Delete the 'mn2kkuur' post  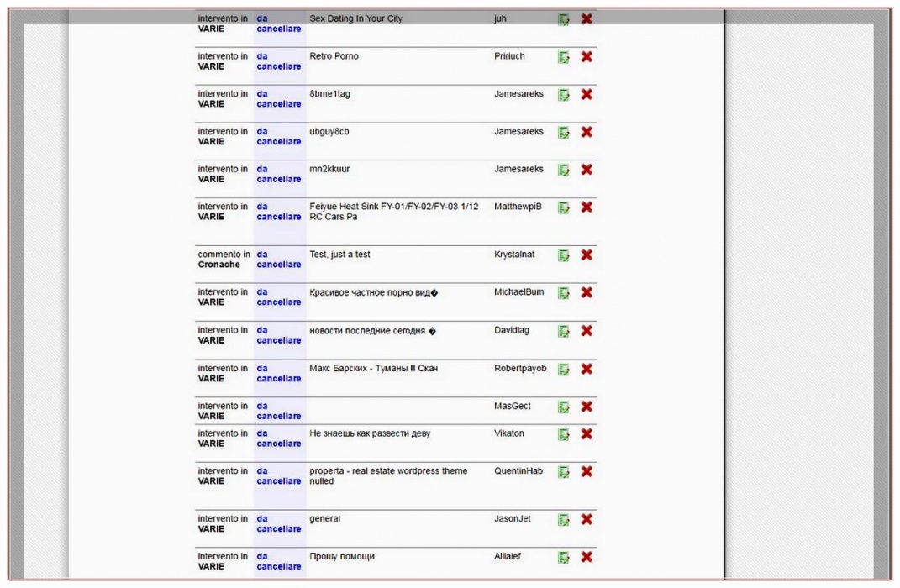[587, 169]
